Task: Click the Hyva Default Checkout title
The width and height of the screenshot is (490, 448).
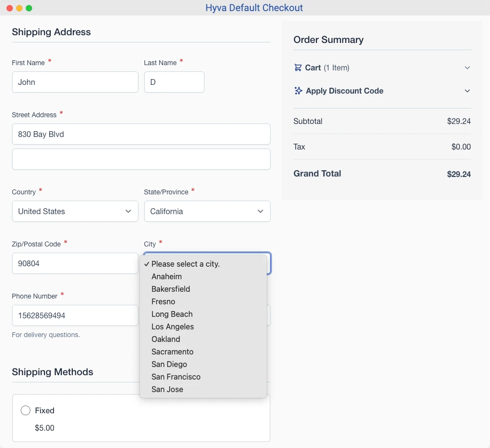Action: click(254, 8)
